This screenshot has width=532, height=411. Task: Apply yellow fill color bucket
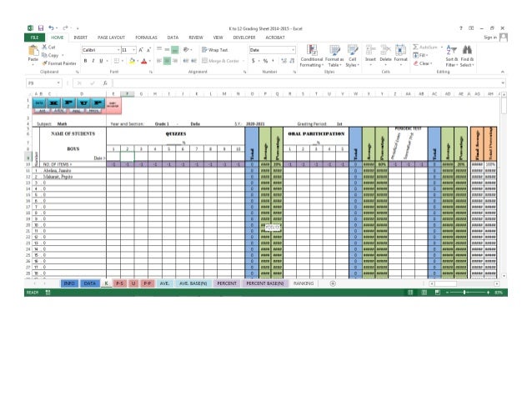point(132,61)
